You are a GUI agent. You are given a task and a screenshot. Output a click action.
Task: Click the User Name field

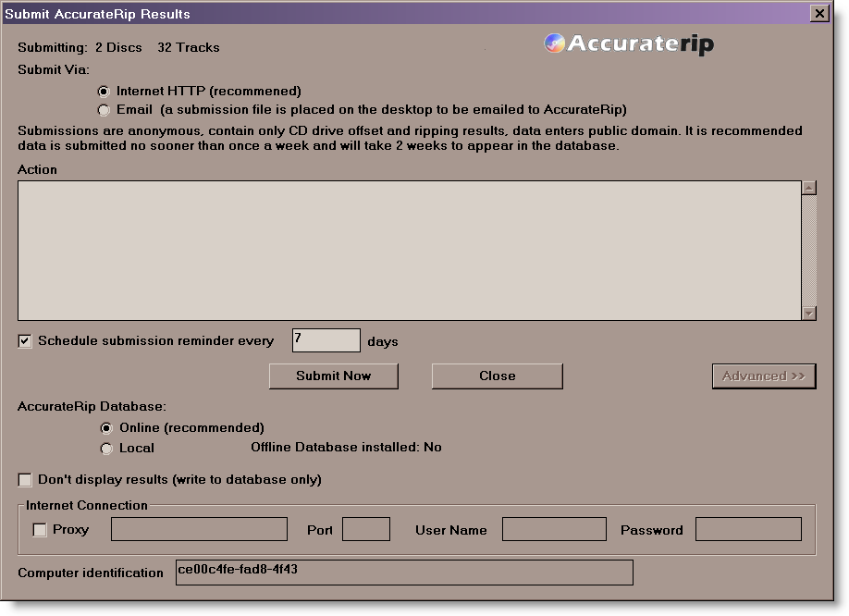point(554,529)
